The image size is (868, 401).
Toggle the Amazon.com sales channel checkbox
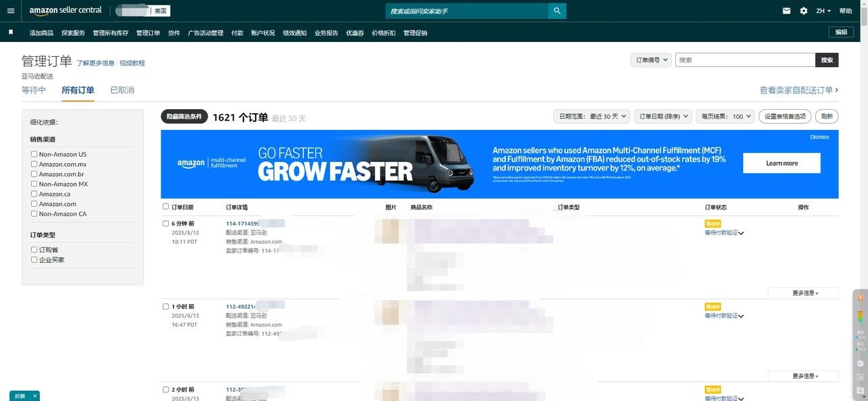(x=34, y=203)
